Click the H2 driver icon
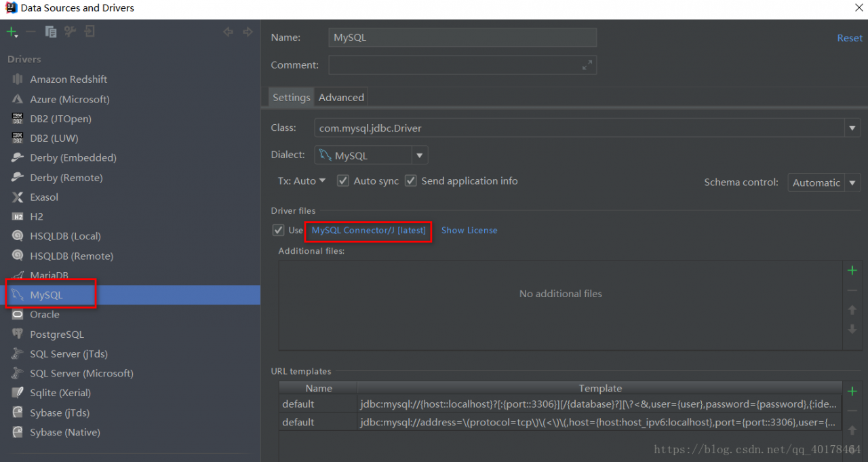Screen dimensions: 868x462 (18, 216)
